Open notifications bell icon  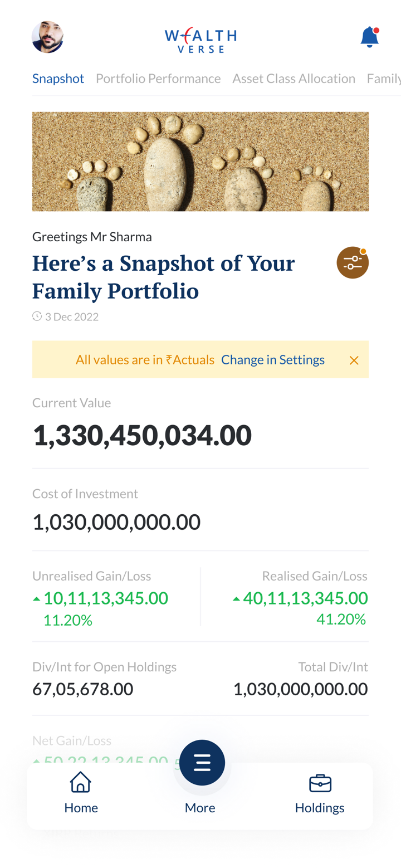coord(369,37)
